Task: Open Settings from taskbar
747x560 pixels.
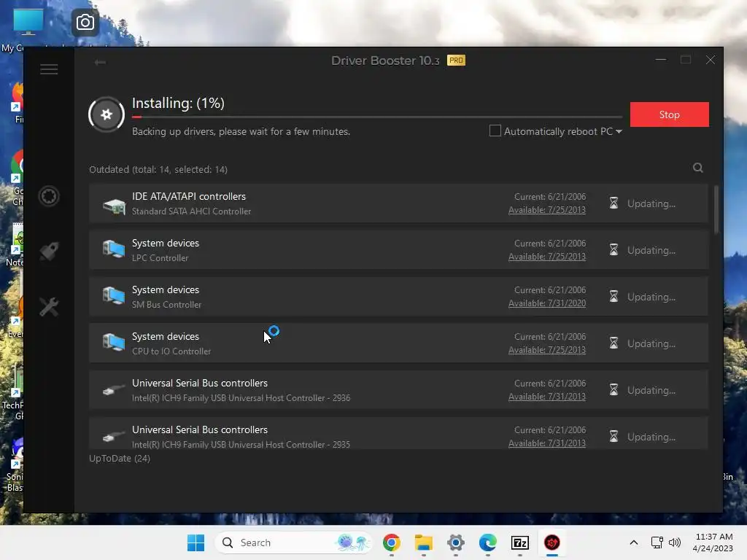Action: (456, 542)
